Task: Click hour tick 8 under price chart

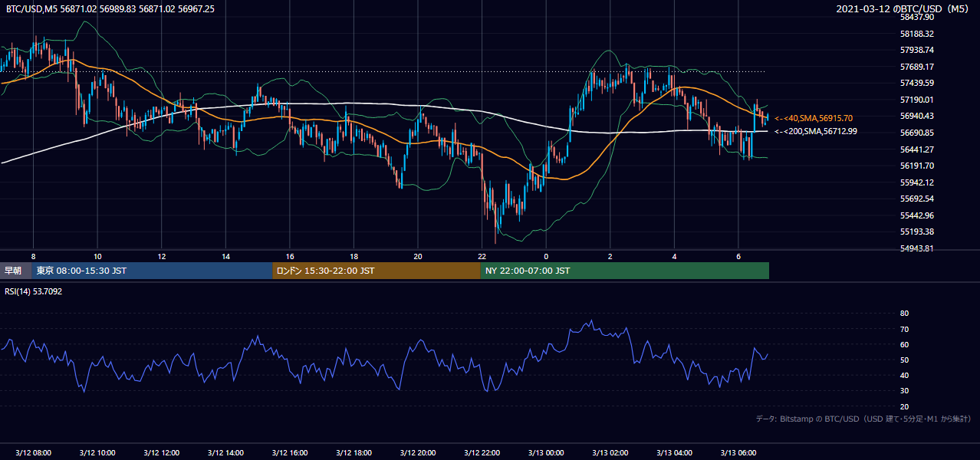Action: [x=33, y=255]
